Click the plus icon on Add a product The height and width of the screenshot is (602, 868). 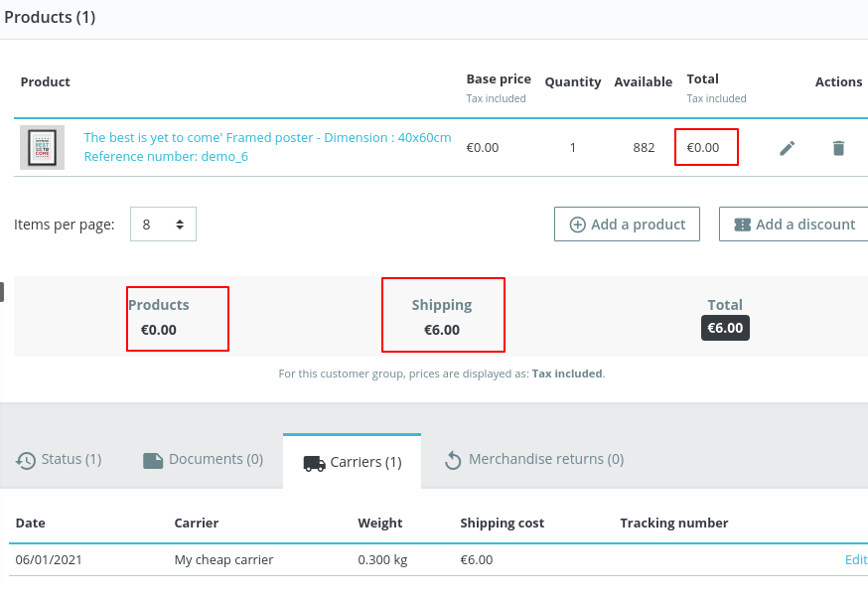[x=577, y=225]
